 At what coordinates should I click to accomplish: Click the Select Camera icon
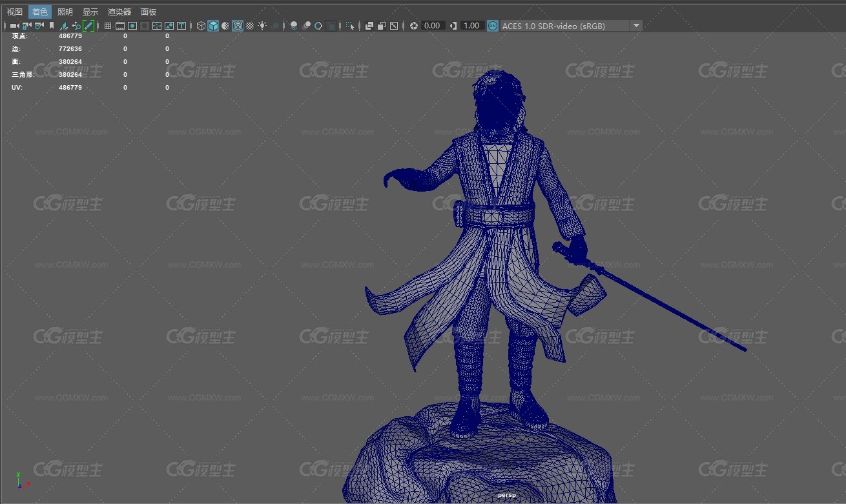point(14,26)
